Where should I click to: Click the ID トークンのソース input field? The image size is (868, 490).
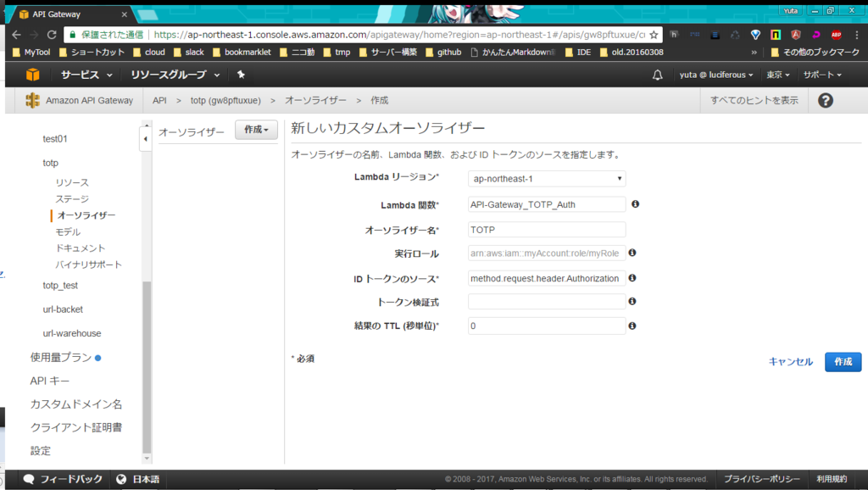547,278
